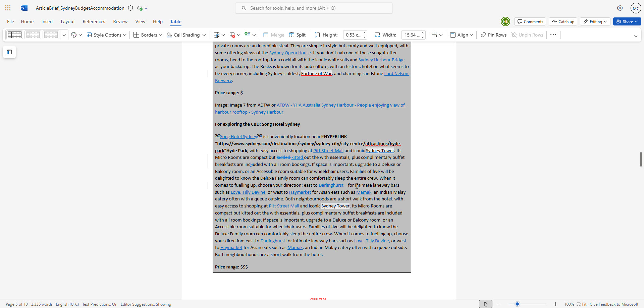The width and height of the screenshot is (644, 308).
Task: Open the Comments pane
Action: (530, 21)
